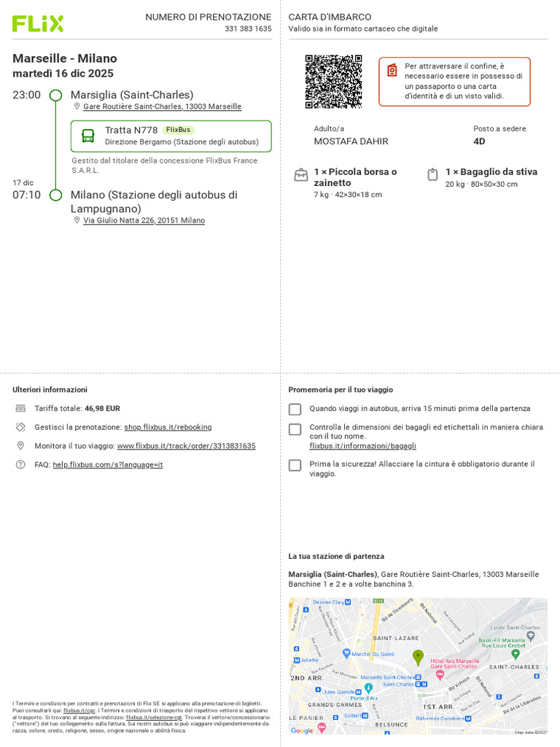Check the baggage dimensions reminder box
The width and height of the screenshot is (560, 747).
pyautogui.click(x=295, y=429)
